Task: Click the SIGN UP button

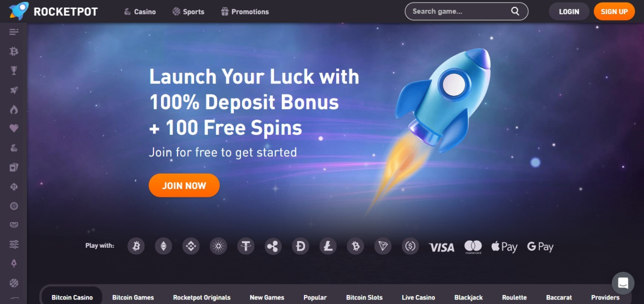Action: pyautogui.click(x=614, y=12)
